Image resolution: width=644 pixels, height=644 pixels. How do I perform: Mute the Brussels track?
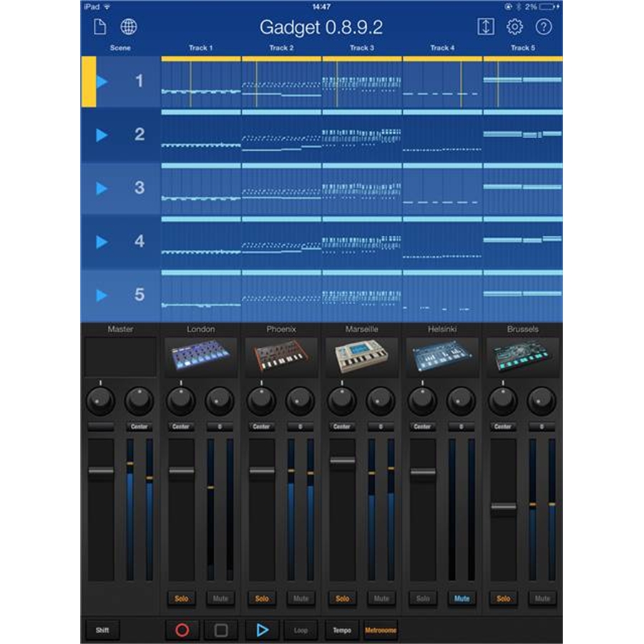click(542, 598)
